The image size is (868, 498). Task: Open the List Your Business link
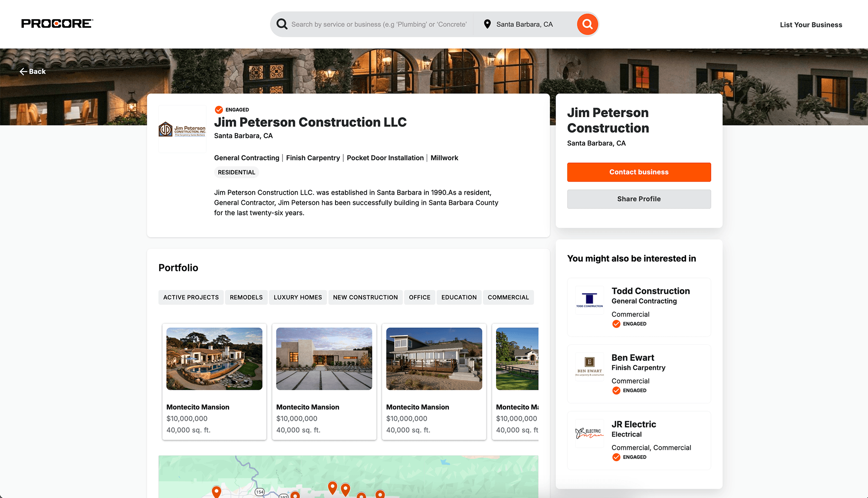[811, 24]
